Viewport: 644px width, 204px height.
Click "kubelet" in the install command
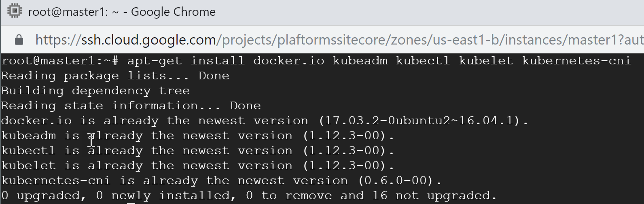click(486, 61)
